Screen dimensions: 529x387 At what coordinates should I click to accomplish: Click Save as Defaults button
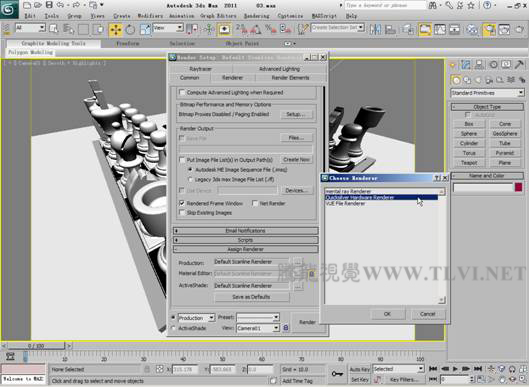pos(251,297)
